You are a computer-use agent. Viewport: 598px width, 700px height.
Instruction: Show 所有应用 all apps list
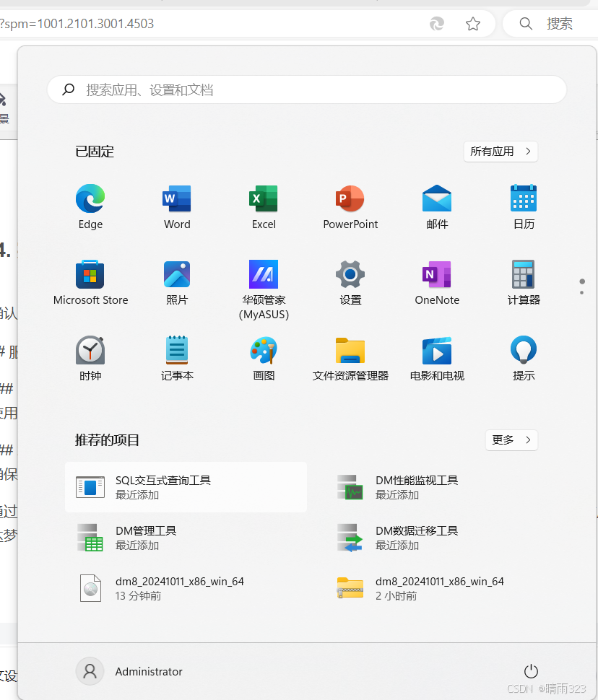pos(500,152)
